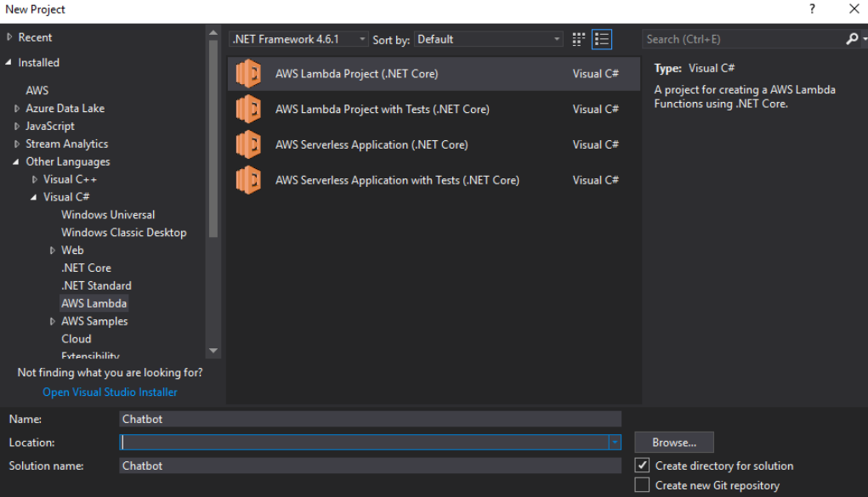Expand the Azure Data Lake node
The height and width of the screenshot is (497, 868).
[x=17, y=109]
